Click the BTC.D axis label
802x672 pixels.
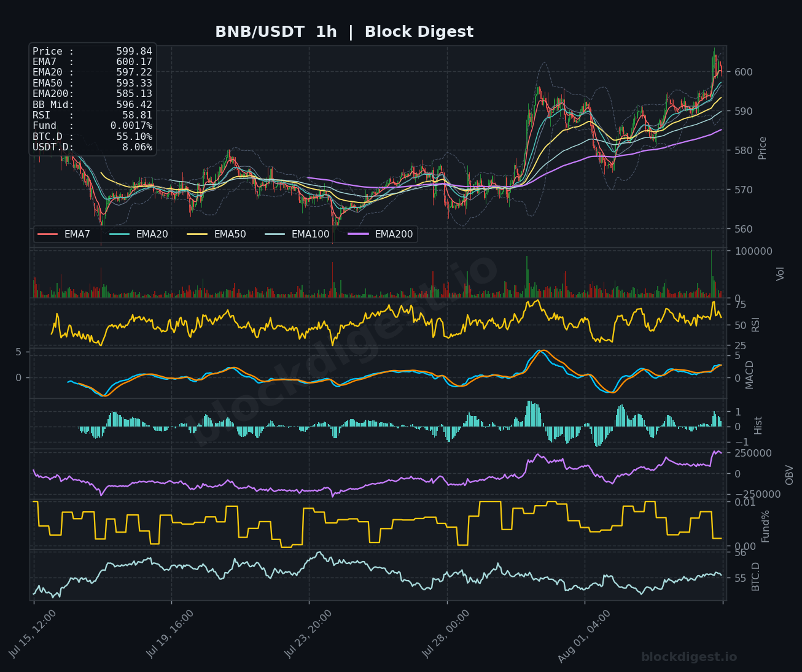tap(755, 576)
